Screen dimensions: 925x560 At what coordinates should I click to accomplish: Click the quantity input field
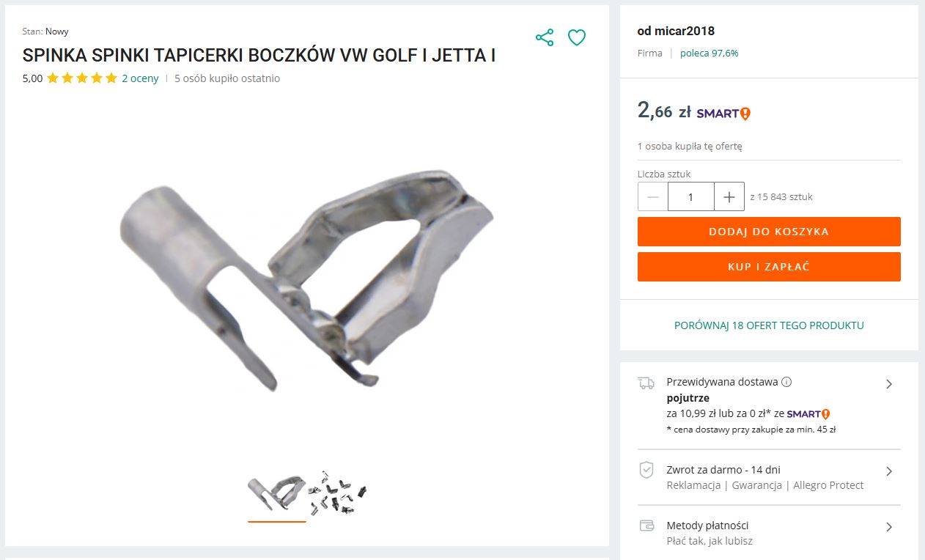pos(691,196)
